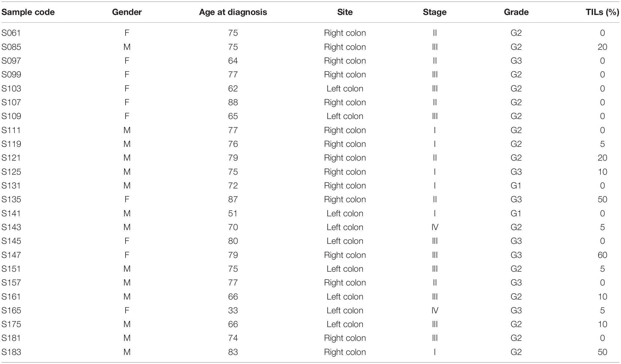Click the Sample code column header

[x=28, y=12]
